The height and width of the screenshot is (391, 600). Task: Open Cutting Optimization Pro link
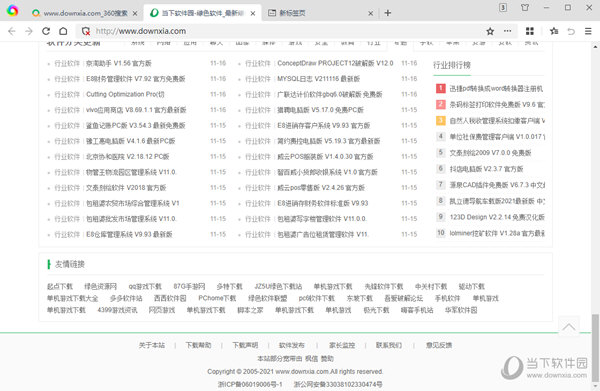125,94
